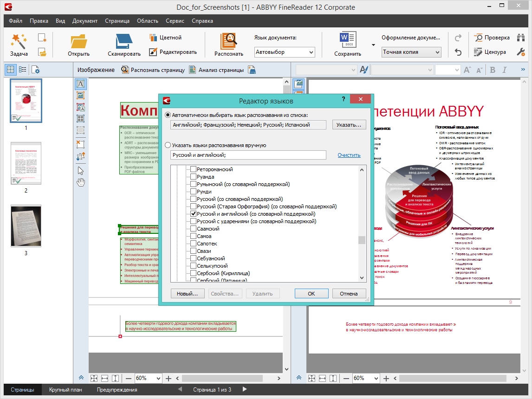Screen dimensions: 532x399
Task: Collapse the image pane bottom panel chevron
Action: pos(81,378)
